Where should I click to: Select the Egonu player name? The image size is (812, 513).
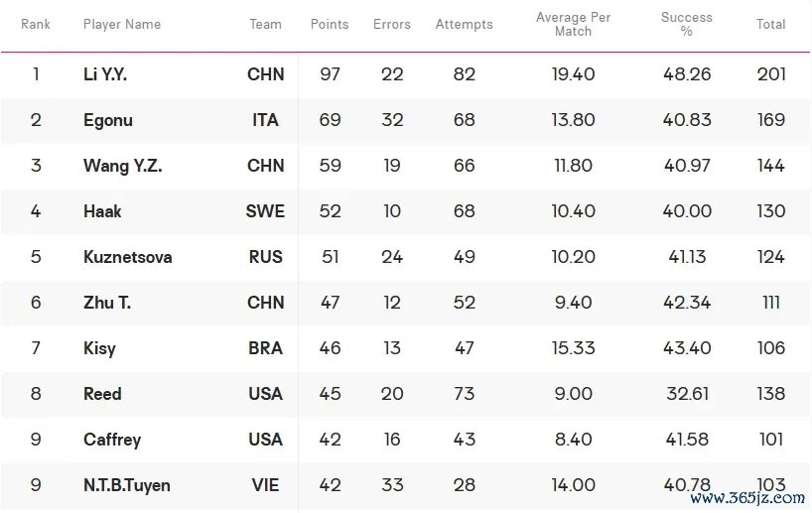[x=108, y=121]
